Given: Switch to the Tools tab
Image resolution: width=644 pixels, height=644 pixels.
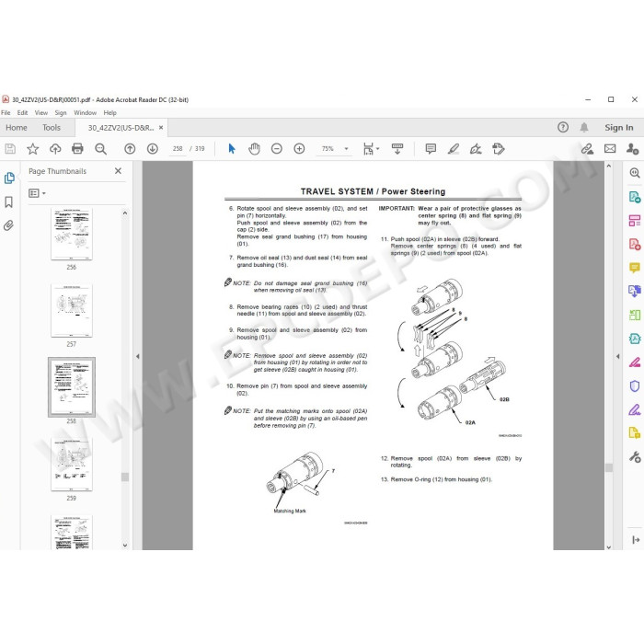Looking at the screenshot, I should pyautogui.click(x=52, y=127).
